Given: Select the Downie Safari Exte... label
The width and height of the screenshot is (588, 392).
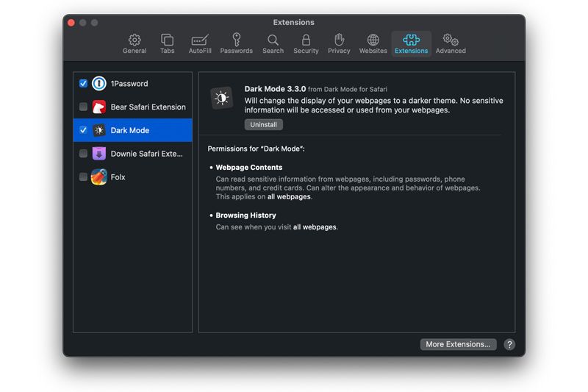Looking at the screenshot, I should (x=146, y=154).
